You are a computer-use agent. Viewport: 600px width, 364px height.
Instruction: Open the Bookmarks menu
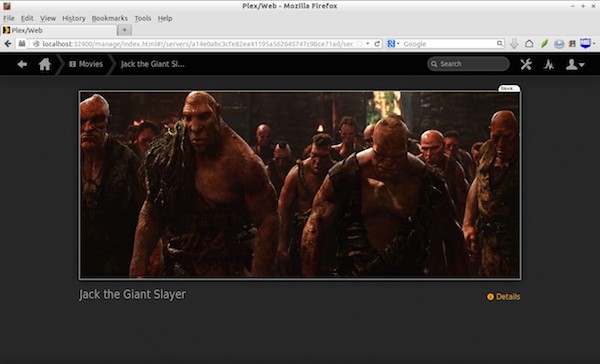tap(109, 18)
